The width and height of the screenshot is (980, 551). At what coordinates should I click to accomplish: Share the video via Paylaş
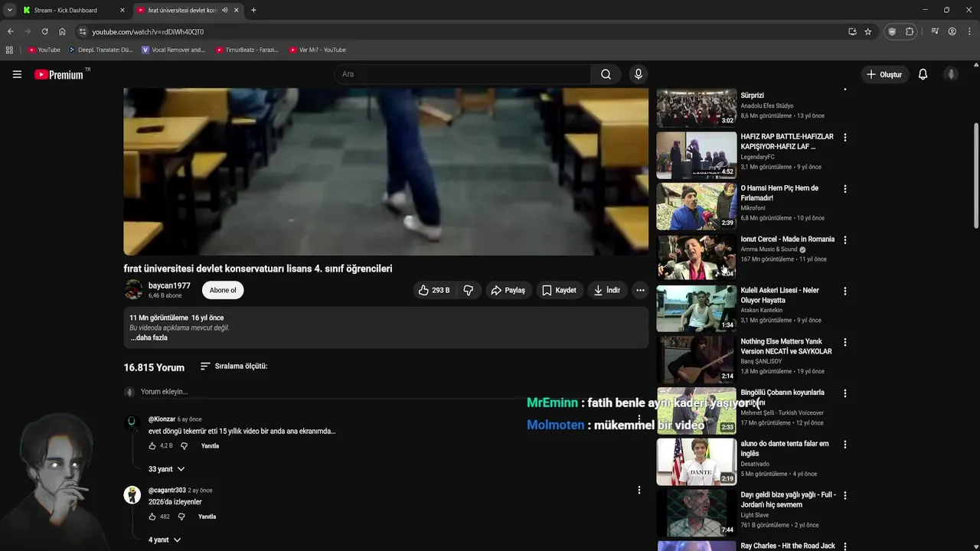pos(508,290)
